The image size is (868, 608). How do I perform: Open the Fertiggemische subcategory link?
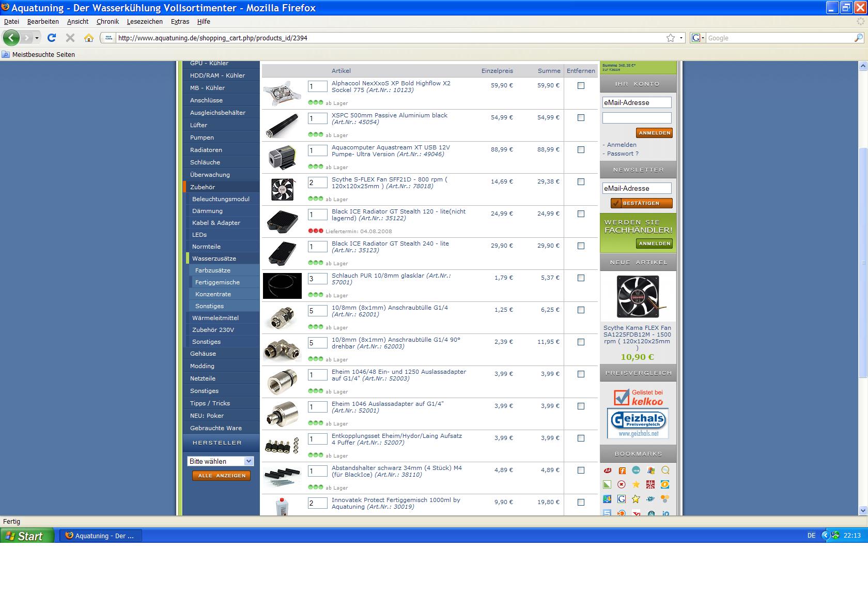click(217, 282)
